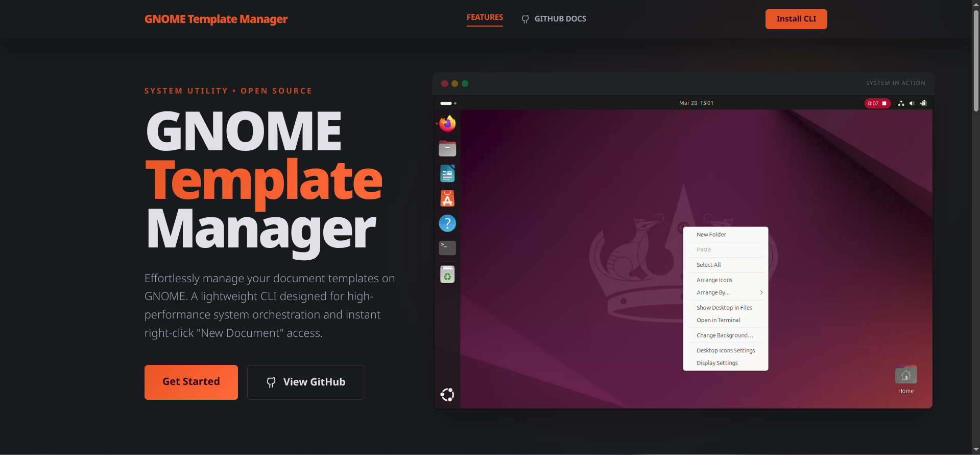This screenshot has width=980, height=455.
Task: Open the Files app in the dock
Action: [x=447, y=149]
